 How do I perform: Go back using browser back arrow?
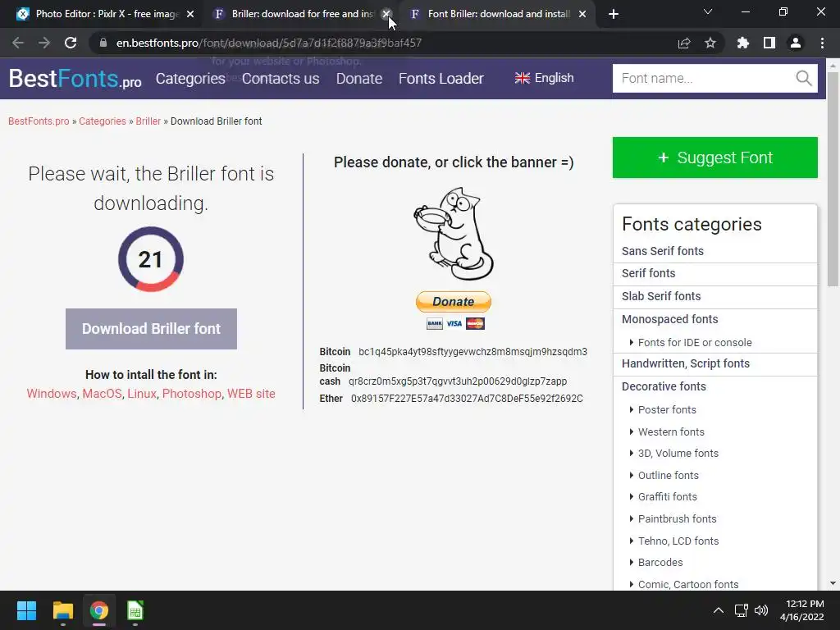(x=18, y=43)
